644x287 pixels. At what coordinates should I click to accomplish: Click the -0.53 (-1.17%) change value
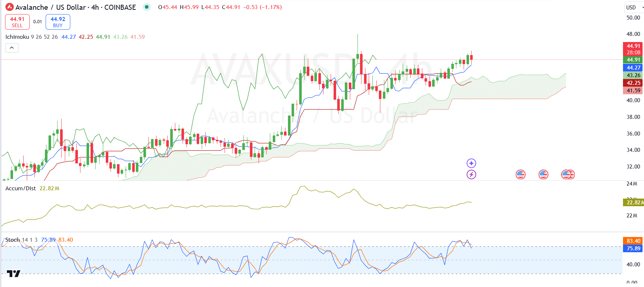pos(263,7)
